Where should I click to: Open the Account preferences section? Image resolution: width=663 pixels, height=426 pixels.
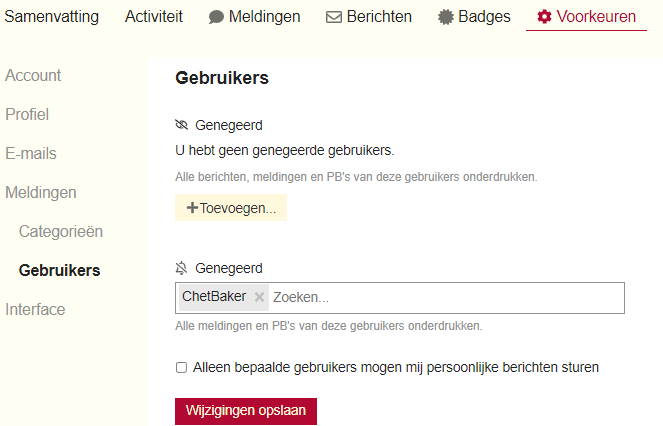[33, 76]
